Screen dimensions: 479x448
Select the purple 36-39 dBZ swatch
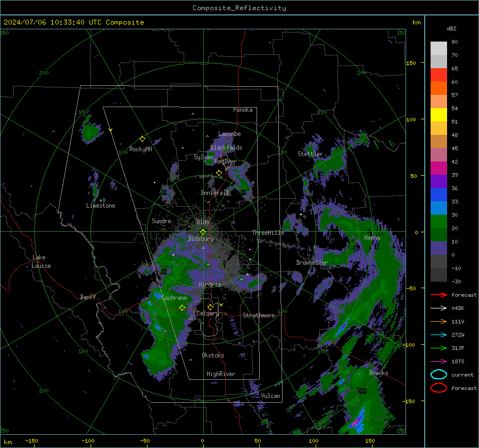point(439,182)
